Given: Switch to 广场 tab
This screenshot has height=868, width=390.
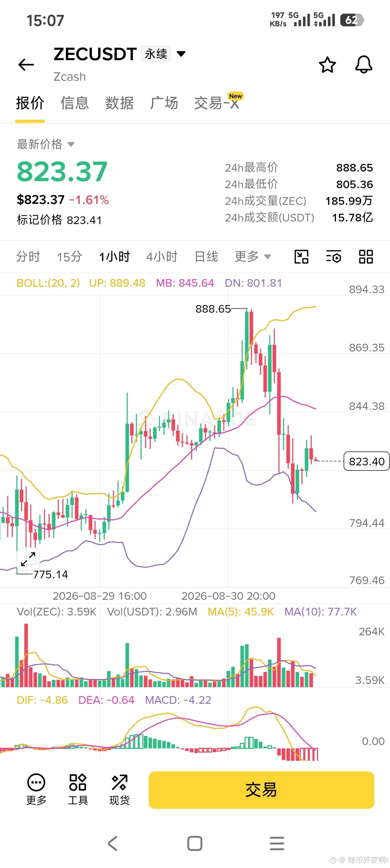Looking at the screenshot, I should [164, 103].
